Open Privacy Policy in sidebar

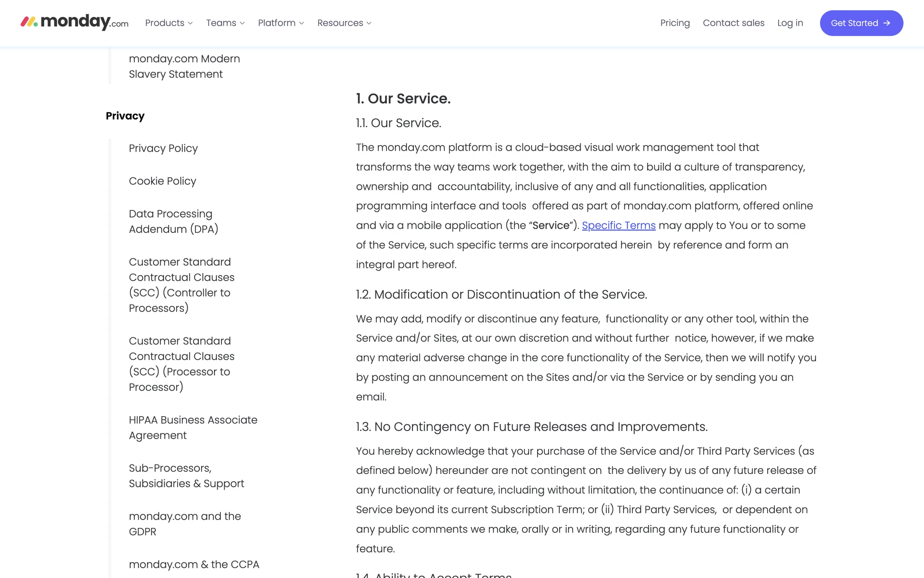coord(163,148)
